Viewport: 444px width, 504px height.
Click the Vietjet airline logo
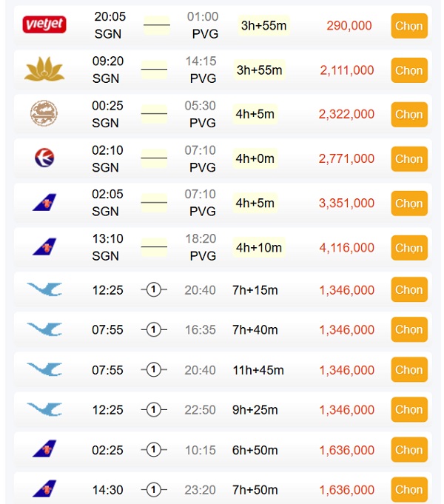(x=45, y=25)
